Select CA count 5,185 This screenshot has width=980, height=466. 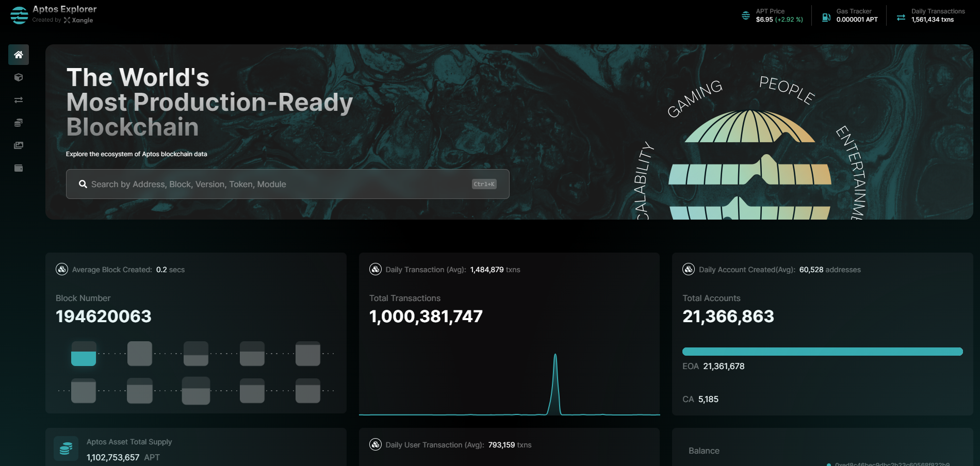[708, 399]
